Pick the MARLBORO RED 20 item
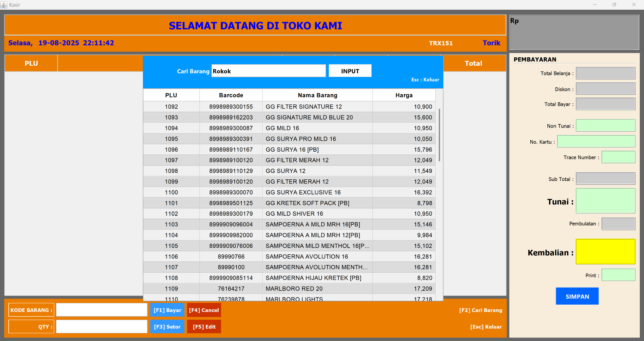The width and height of the screenshot is (644, 341). (294, 289)
